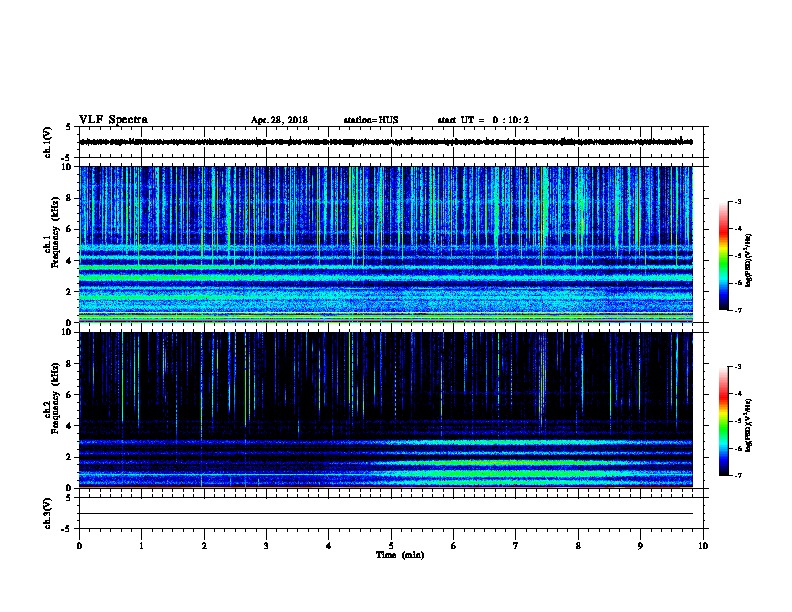The image size is (792, 612).
Task: Click the ch.2 spectrogram color scale bar
Action: tap(723, 421)
